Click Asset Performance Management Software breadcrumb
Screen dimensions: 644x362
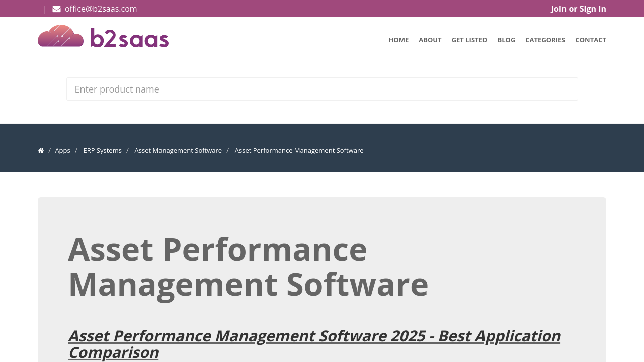299,150
